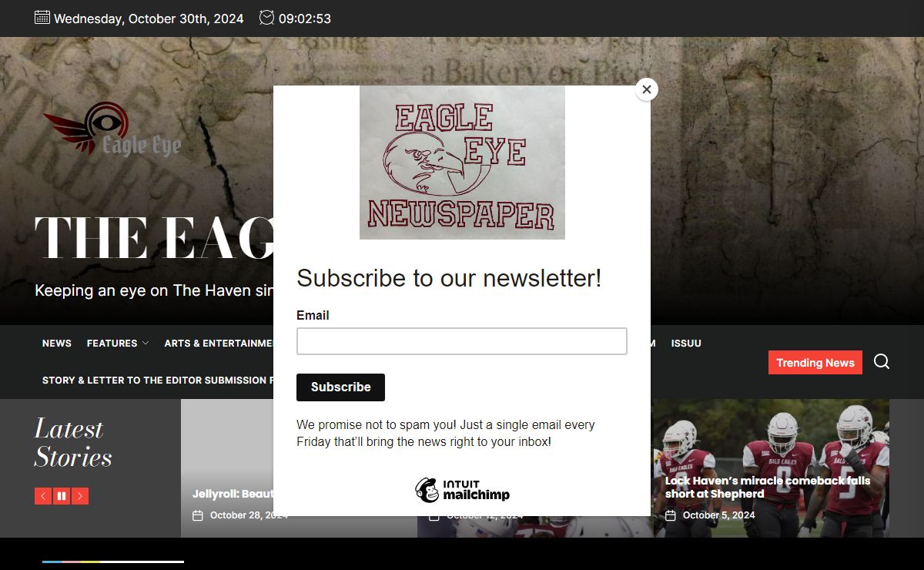Click the Trending News button
The width and height of the screenshot is (924, 570).
(x=815, y=363)
